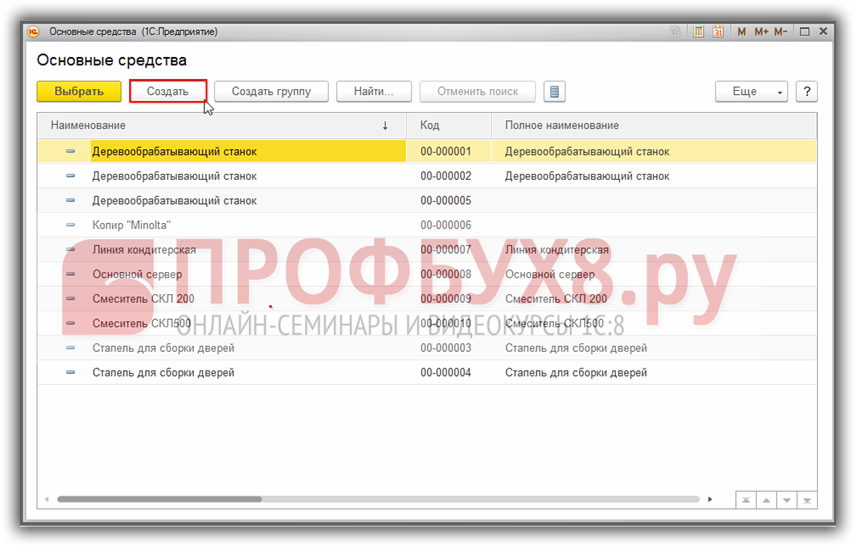Move down one row using the down arrow
The image size is (856, 547).
point(786,500)
